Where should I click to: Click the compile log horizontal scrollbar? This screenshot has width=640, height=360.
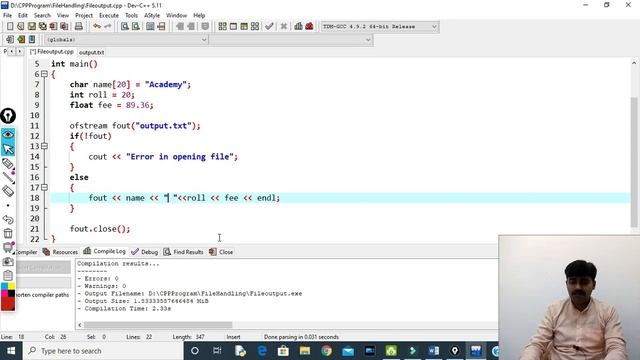(158, 325)
